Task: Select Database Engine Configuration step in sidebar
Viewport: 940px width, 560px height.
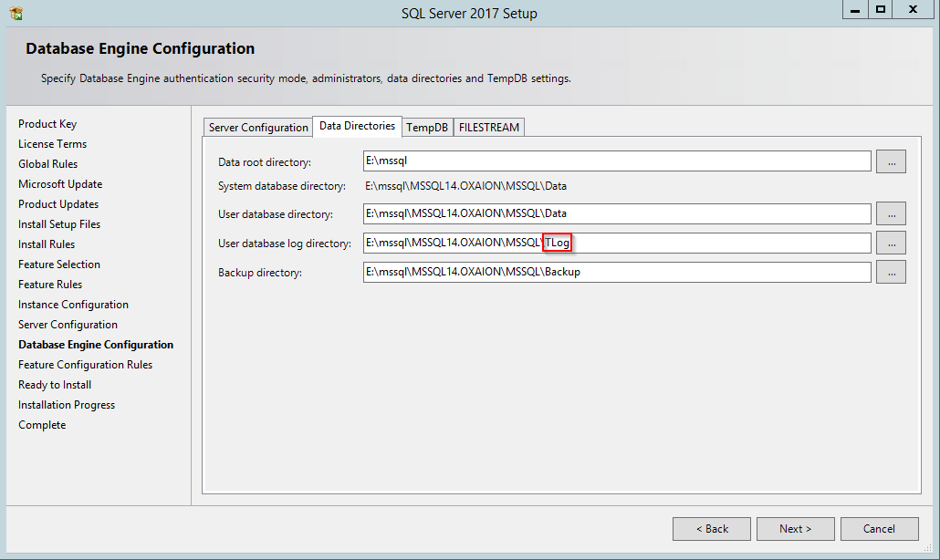Action: point(96,345)
